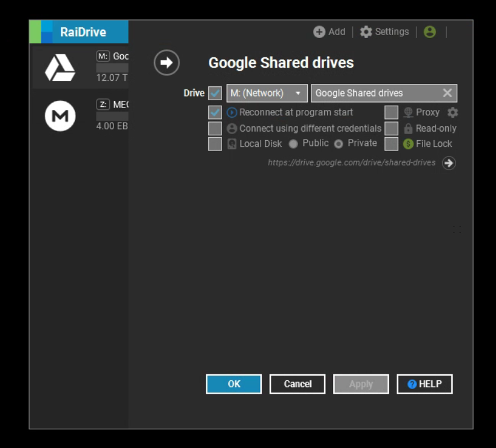
Task: Click the connect arrow beside Google Shared drives title
Action: tap(167, 63)
